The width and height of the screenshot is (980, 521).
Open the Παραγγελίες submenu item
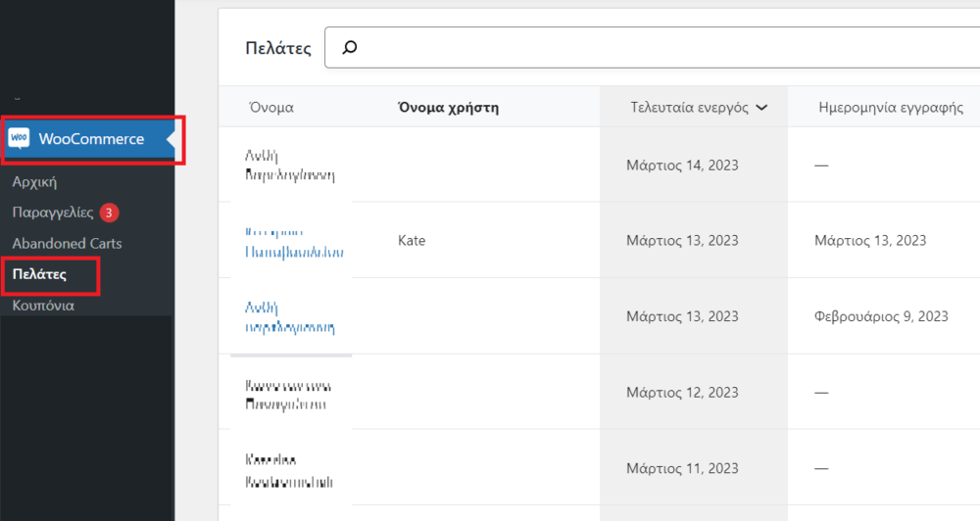pyautogui.click(x=52, y=213)
